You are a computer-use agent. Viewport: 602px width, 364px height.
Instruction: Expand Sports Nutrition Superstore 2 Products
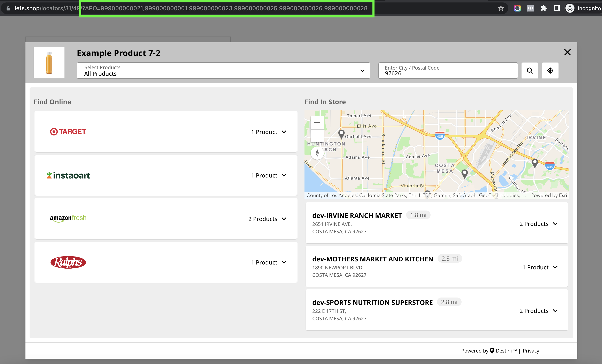pyautogui.click(x=539, y=310)
